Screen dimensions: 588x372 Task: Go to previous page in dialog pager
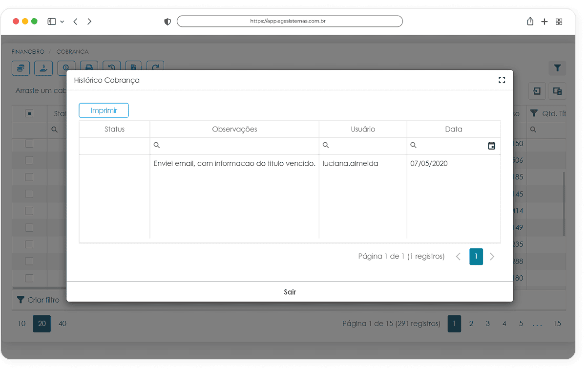pyautogui.click(x=458, y=257)
